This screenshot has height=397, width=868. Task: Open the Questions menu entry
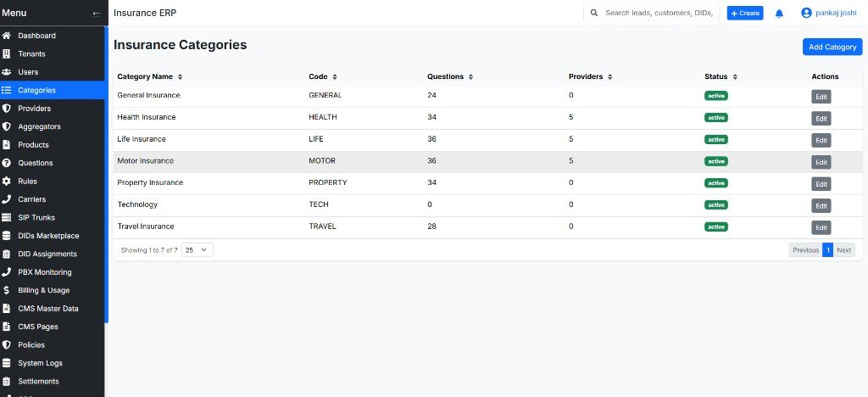point(52,163)
